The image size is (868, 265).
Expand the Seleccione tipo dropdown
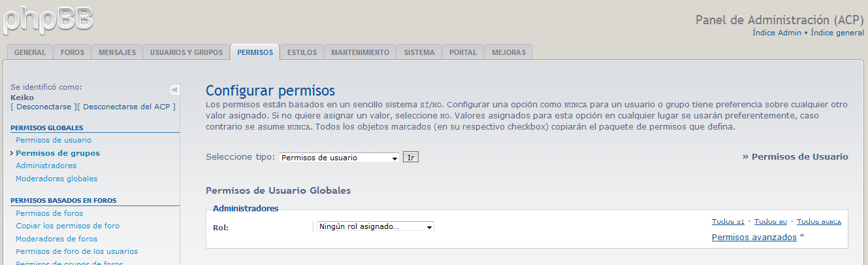click(339, 158)
